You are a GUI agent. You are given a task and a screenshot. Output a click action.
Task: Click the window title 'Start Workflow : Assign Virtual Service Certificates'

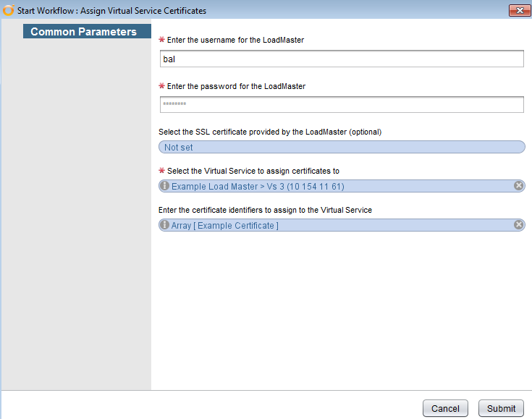[x=111, y=11]
